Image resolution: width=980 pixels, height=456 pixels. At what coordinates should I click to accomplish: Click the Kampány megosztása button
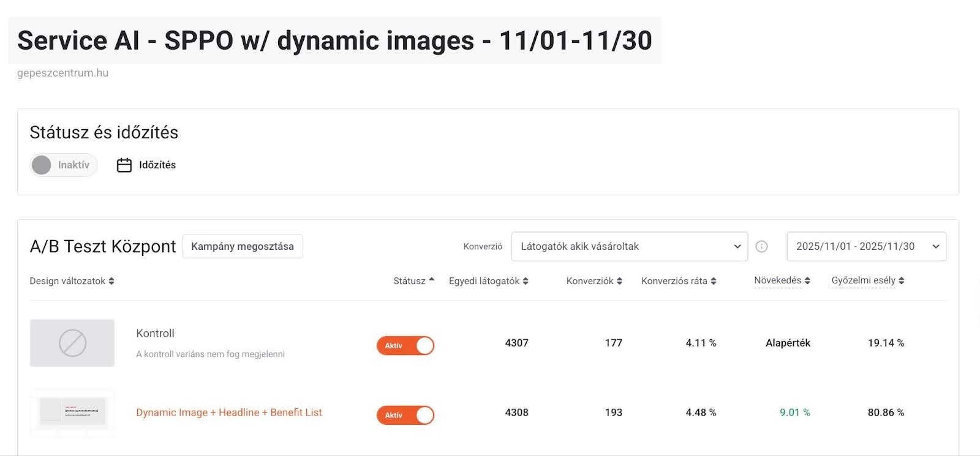[243, 246]
